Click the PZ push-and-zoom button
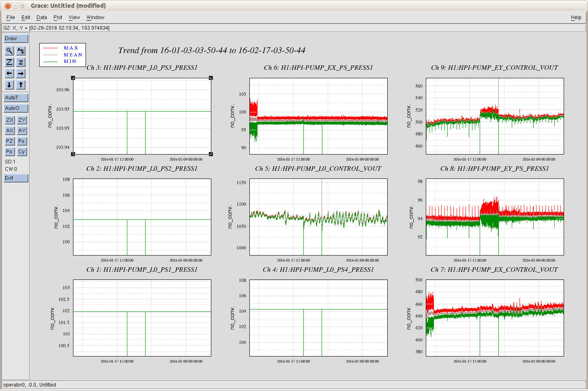This screenshot has height=391, width=588. point(9,141)
